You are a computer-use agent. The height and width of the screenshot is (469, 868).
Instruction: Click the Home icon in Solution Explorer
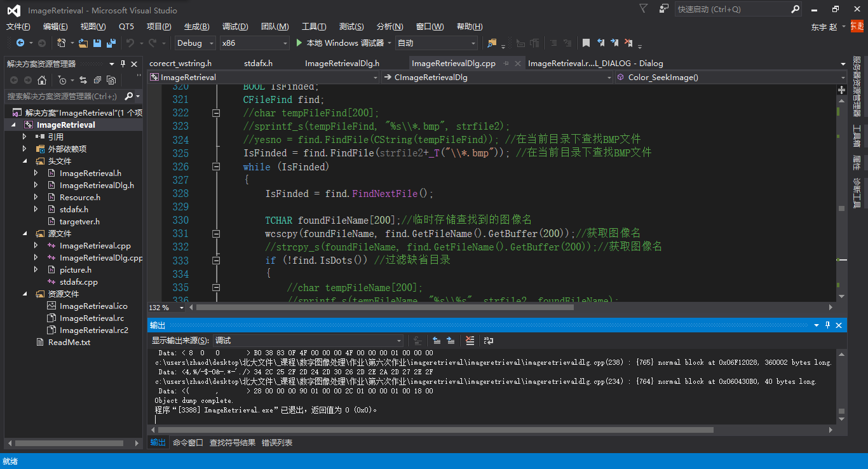click(42, 80)
